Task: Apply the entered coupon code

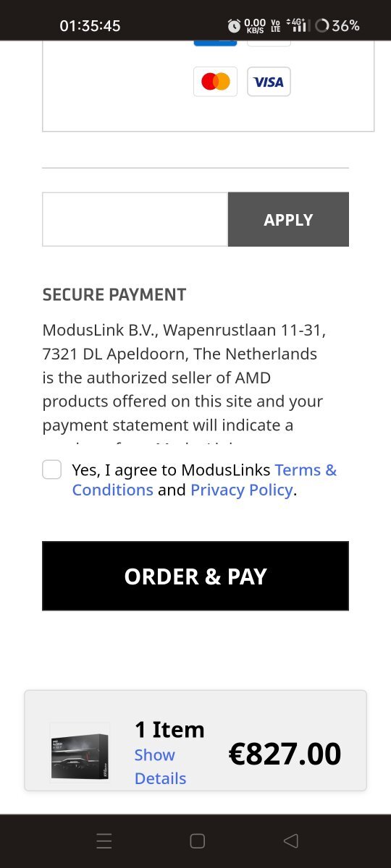Action: 288,219
